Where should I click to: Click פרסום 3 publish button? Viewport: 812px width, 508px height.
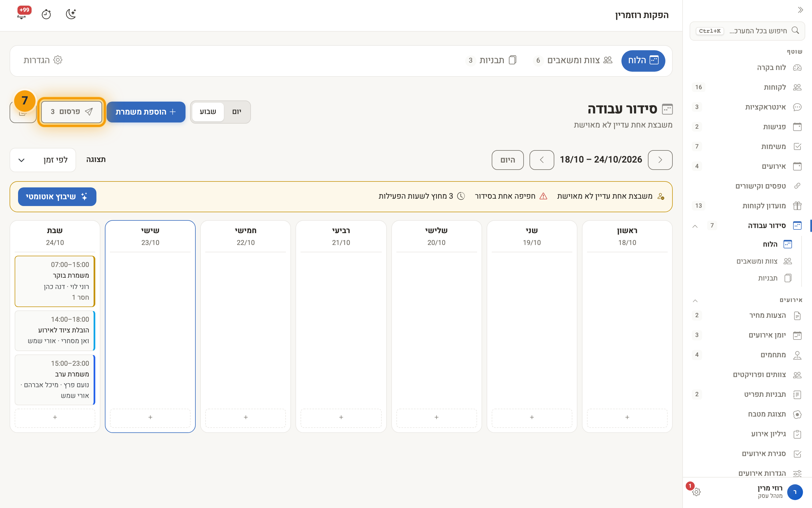coord(71,112)
